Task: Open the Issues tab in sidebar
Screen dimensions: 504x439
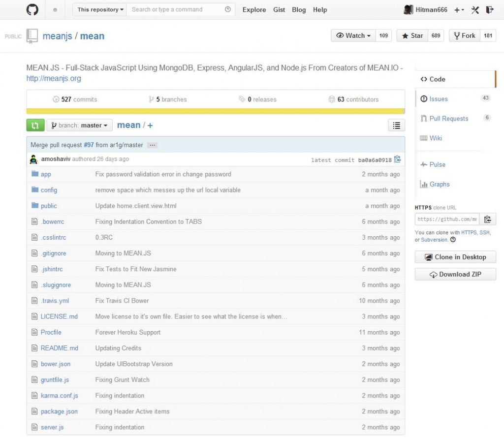Action: coord(438,99)
